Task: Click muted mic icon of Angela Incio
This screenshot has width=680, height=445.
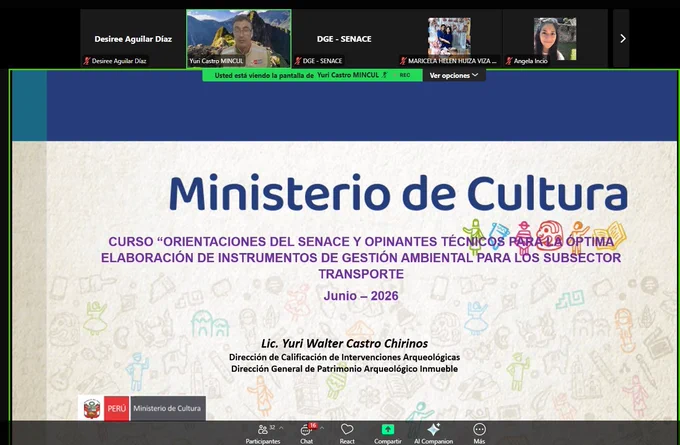Action: coord(509,61)
